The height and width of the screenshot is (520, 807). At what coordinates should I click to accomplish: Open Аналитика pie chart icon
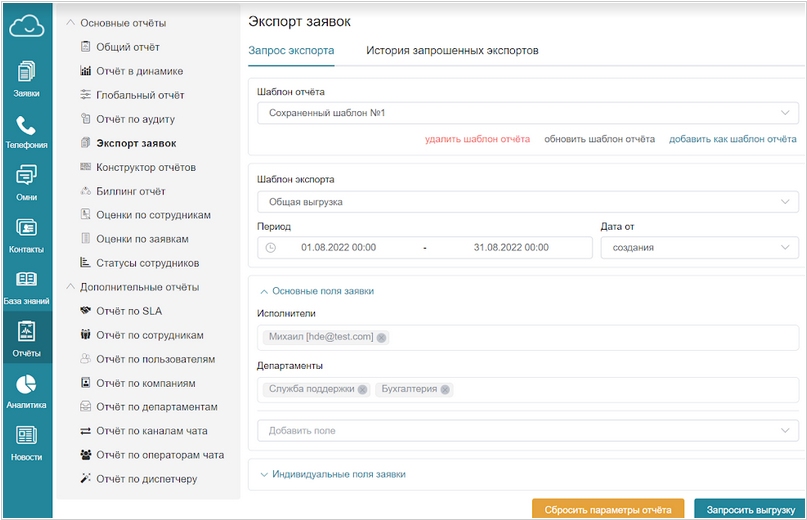click(x=26, y=391)
